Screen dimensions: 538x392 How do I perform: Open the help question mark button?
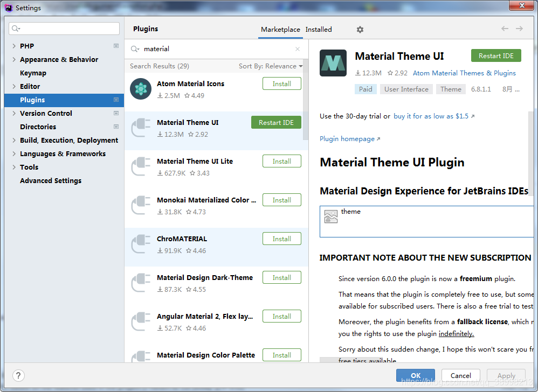pos(18,375)
